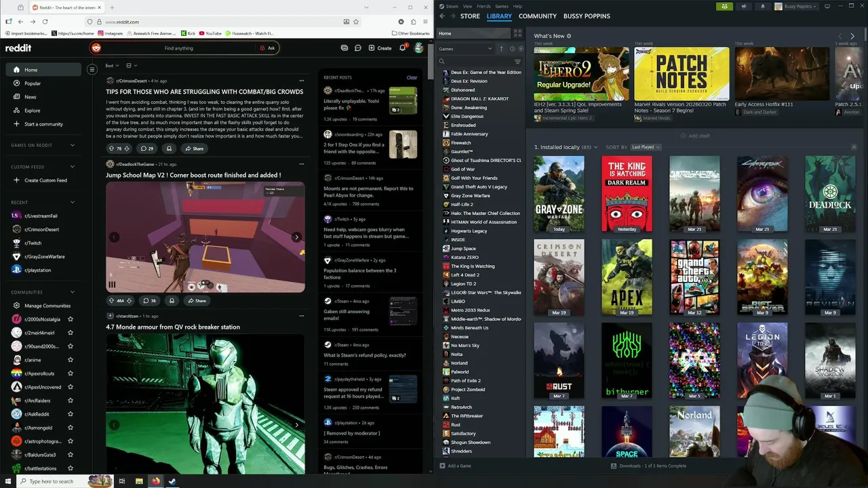The image size is (868, 488).
Task: Open comments on the Jump School Map post
Action: (148, 300)
